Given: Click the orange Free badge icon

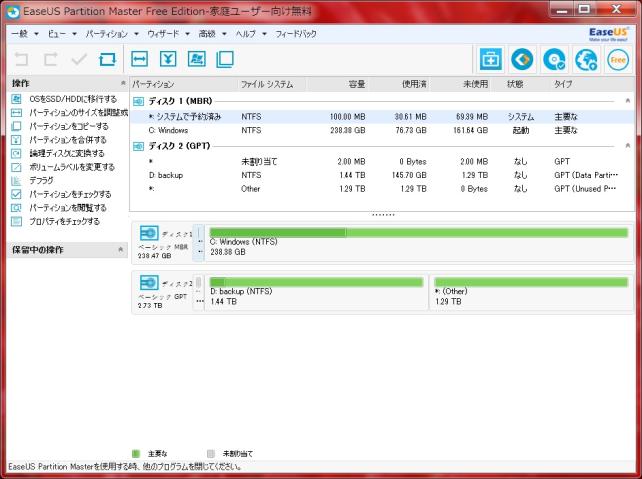Looking at the screenshot, I should pos(617,60).
